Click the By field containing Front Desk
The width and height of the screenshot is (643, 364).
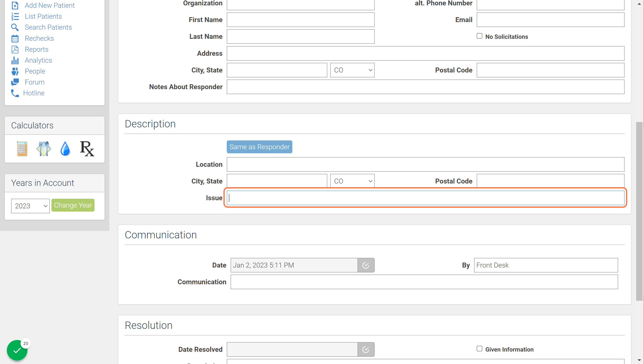(546, 265)
